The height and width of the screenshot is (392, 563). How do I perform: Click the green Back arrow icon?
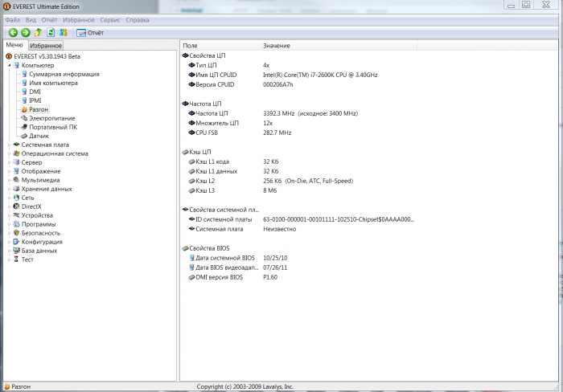point(14,33)
